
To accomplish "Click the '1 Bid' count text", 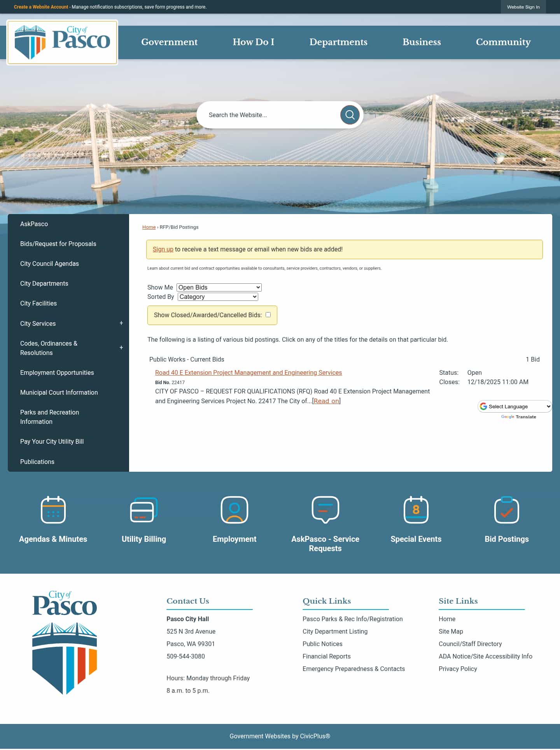I will pos(533,360).
